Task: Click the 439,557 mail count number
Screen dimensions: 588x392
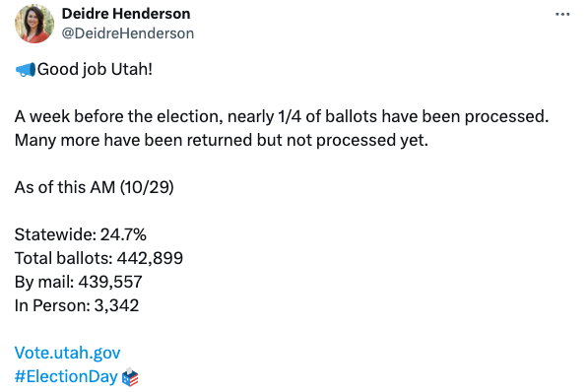Action: pyautogui.click(x=110, y=282)
